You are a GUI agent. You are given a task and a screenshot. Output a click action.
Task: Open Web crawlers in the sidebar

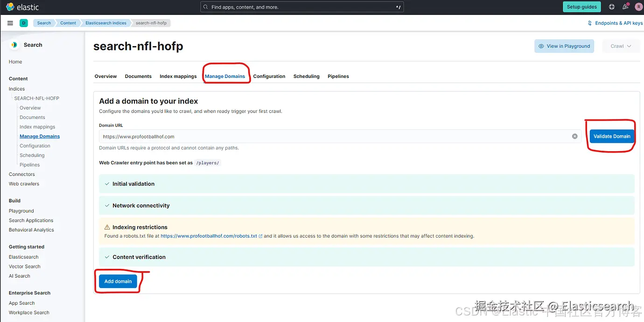coord(24,184)
